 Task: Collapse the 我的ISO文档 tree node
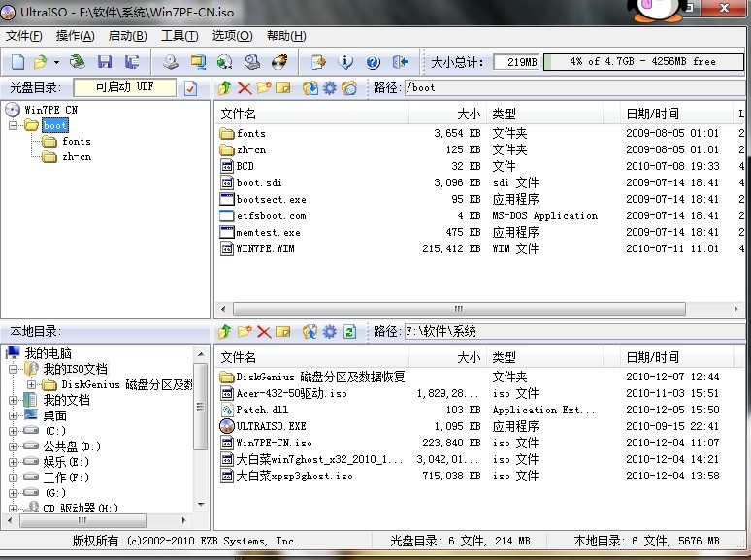coord(13,369)
